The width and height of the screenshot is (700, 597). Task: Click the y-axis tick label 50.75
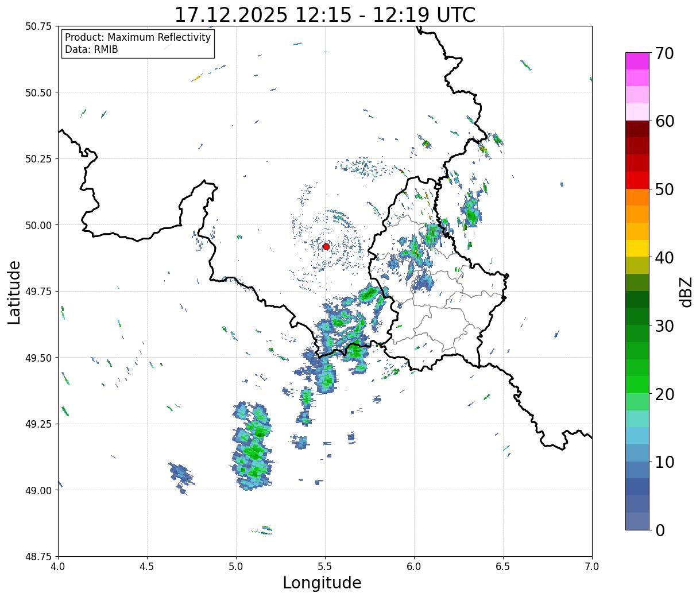coord(38,26)
